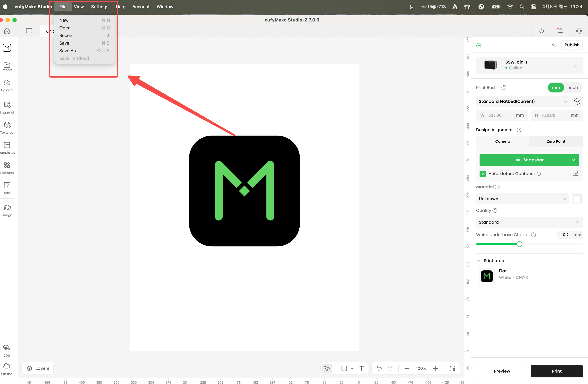Open the Templates panel
Viewport: 588px width, 384px height.
(7, 148)
